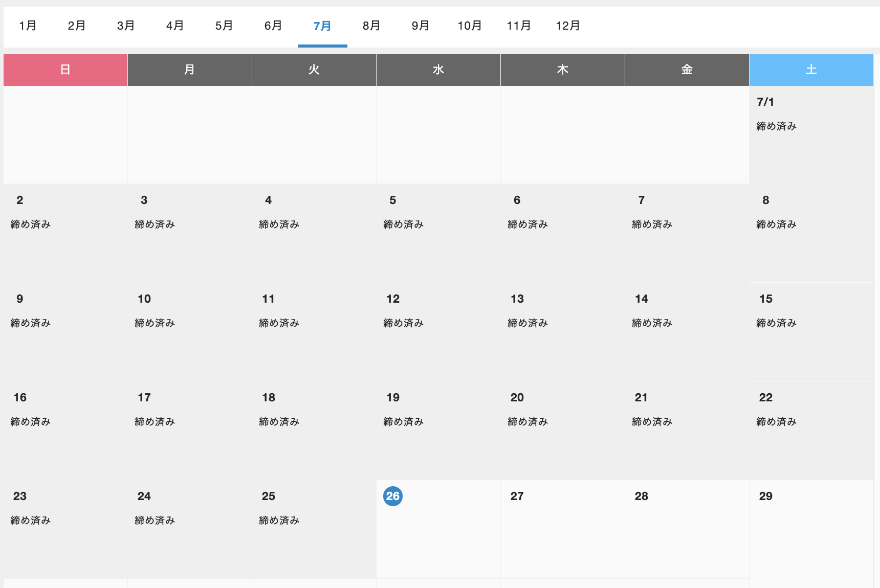
Task: Open the 7/1 Saturday cell
Action: click(x=811, y=134)
